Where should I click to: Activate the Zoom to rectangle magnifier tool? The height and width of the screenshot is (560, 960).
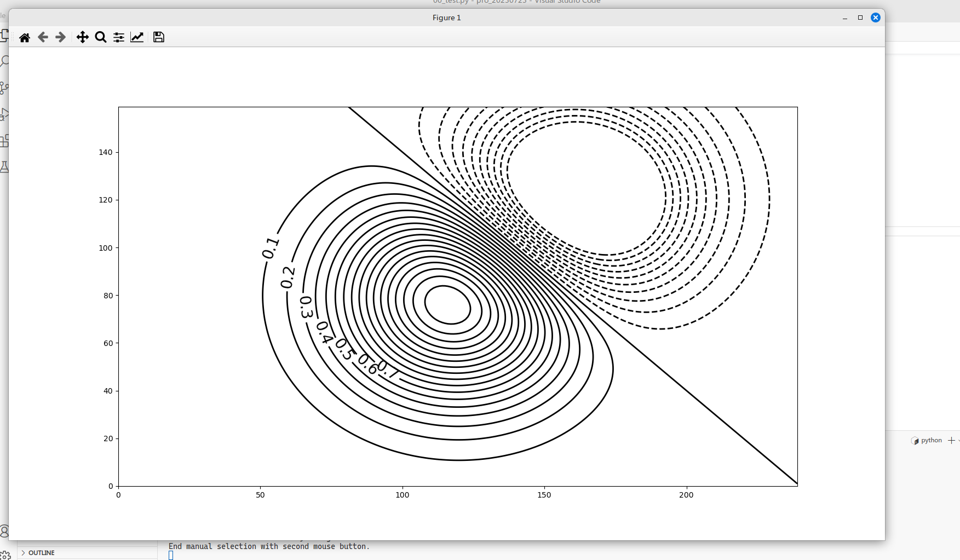tap(101, 37)
